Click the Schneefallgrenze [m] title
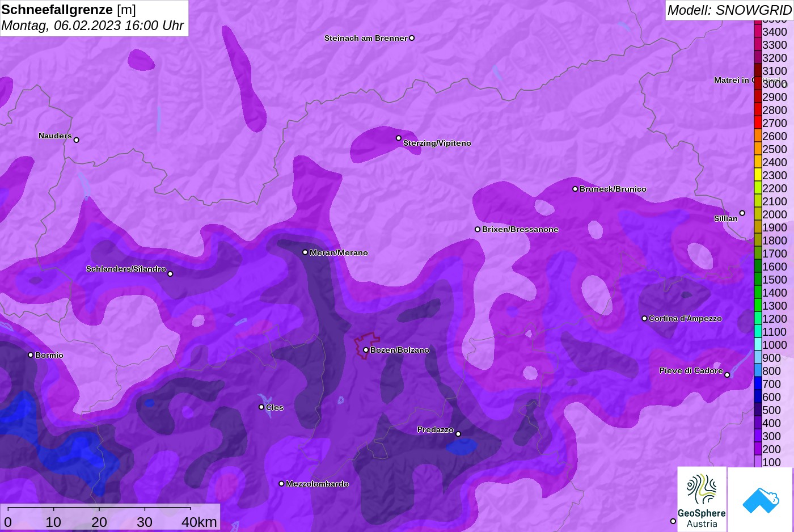 point(69,10)
